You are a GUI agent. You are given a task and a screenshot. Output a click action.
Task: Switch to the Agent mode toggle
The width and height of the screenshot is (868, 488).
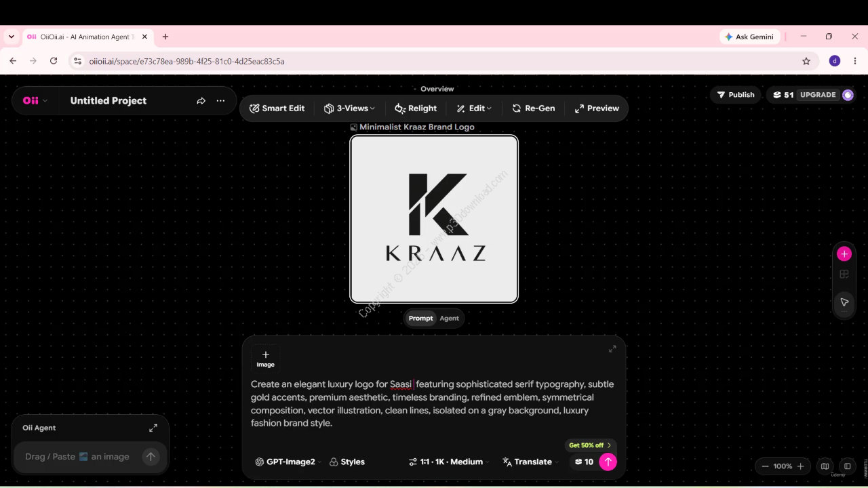pos(449,319)
